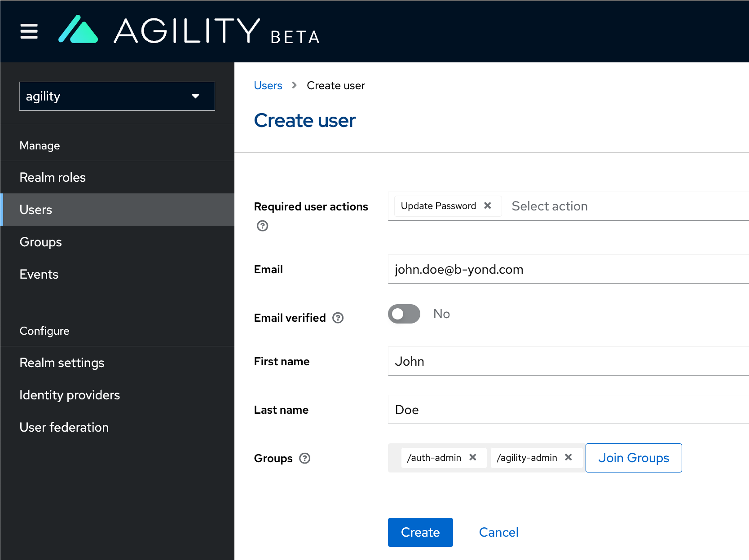Click the Join Groups button

(x=634, y=458)
